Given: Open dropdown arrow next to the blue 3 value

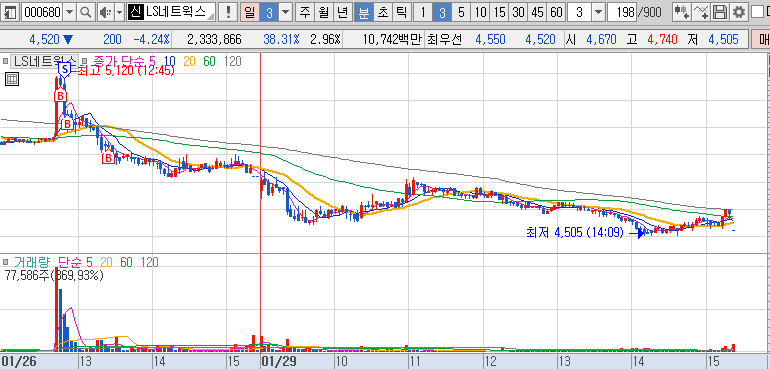Looking at the screenshot, I should pos(285,13).
